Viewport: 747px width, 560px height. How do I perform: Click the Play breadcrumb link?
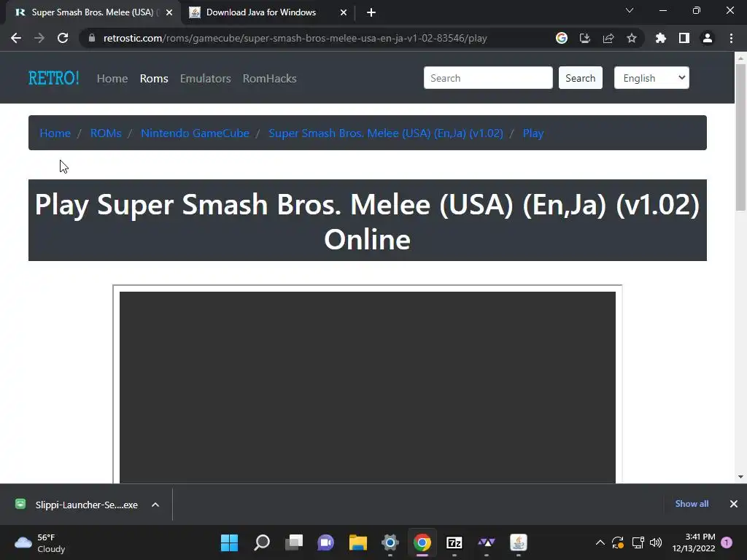(533, 133)
